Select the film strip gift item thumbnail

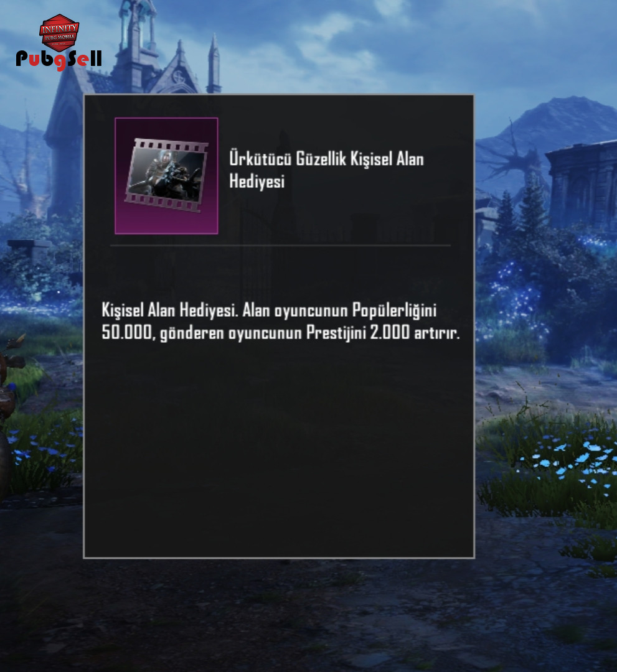tap(166, 175)
